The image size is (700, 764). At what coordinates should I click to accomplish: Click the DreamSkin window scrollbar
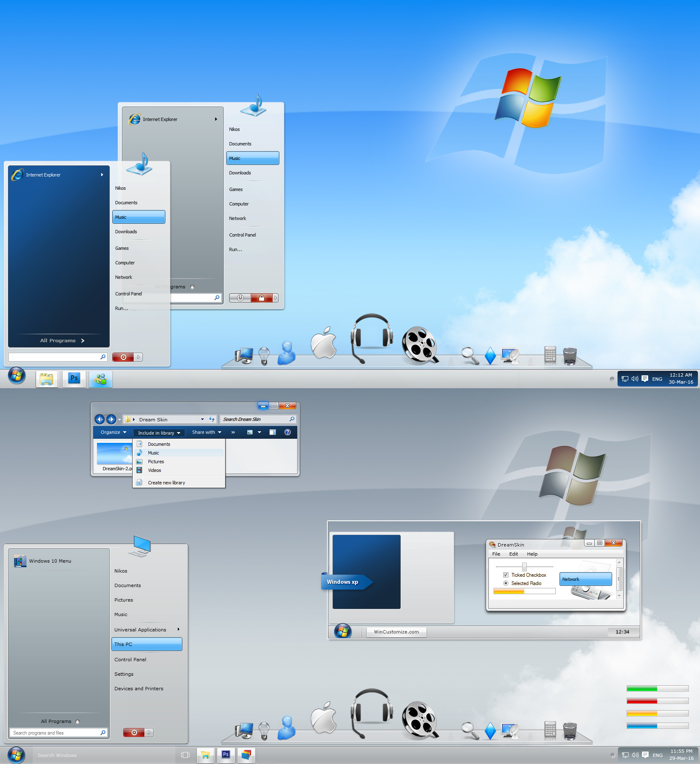[x=619, y=579]
